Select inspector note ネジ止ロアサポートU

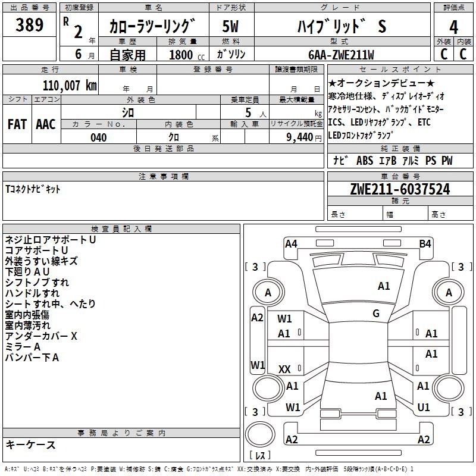(x=51, y=240)
